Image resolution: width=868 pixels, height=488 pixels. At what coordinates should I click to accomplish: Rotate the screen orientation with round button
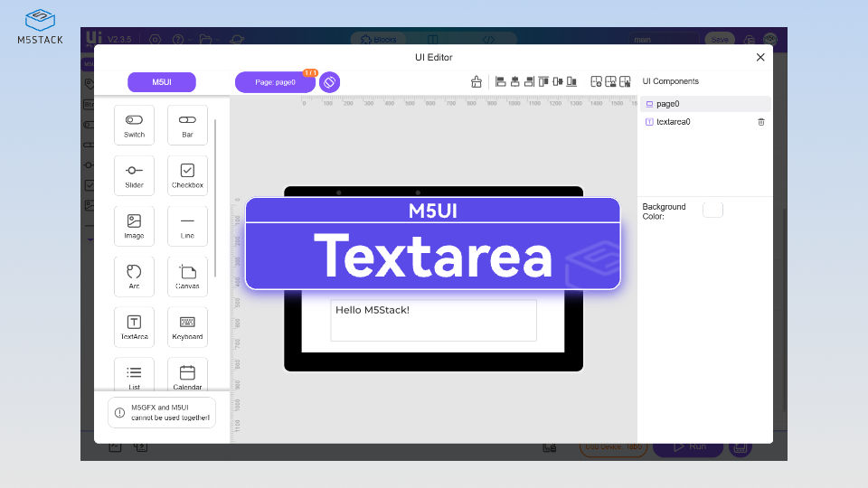coord(329,82)
